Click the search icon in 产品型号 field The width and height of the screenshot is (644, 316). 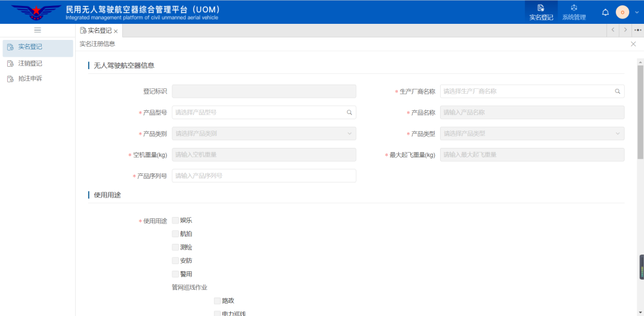tap(349, 112)
